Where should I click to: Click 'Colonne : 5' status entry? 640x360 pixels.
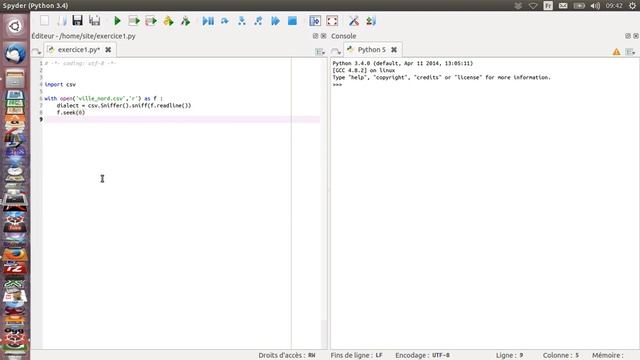(561, 355)
